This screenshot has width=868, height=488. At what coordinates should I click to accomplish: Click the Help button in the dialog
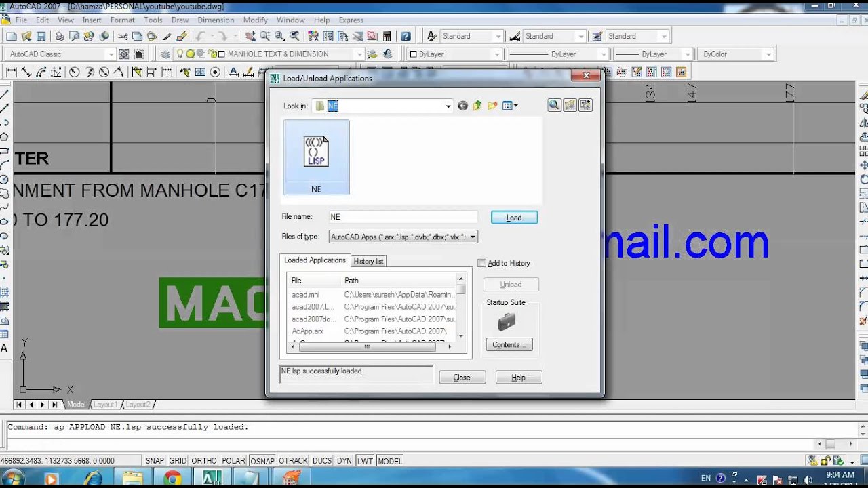518,378
